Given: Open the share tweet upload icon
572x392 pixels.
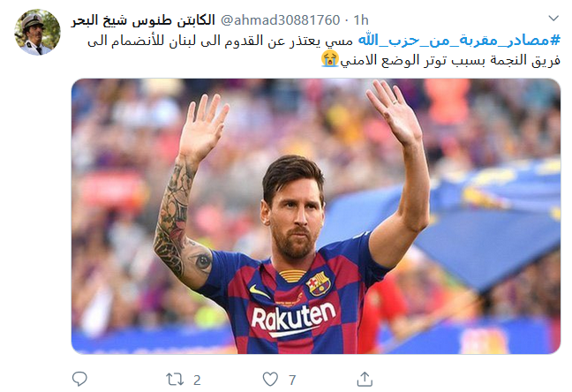Looking at the screenshot, I should 365,379.
